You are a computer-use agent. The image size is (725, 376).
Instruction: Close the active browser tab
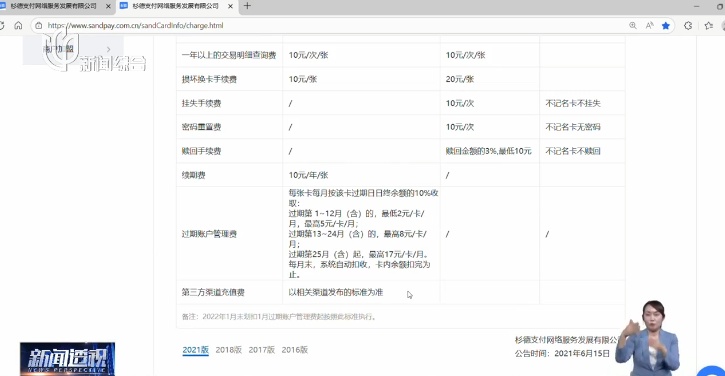tap(230, 6)
